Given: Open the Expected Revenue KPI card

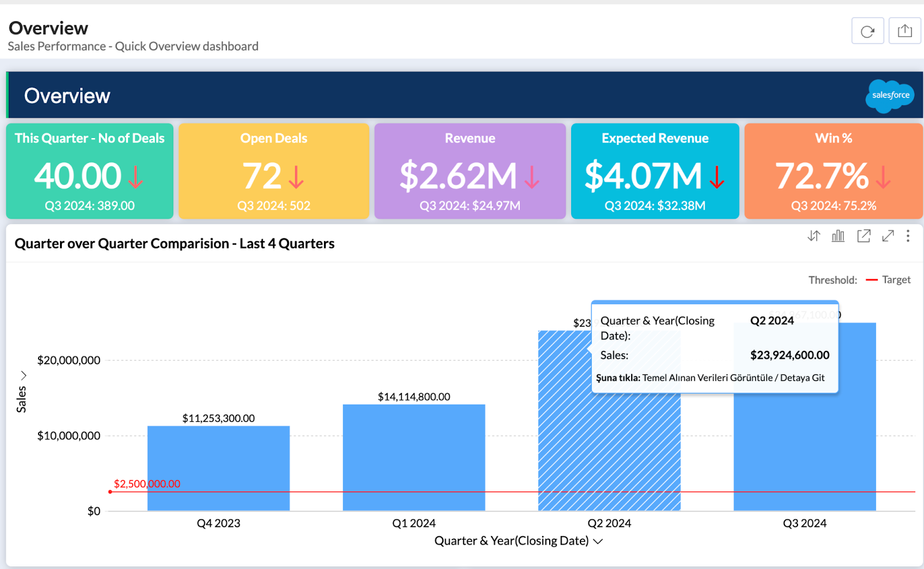Looking at the screenshot, I should click(x=655, y=171).
